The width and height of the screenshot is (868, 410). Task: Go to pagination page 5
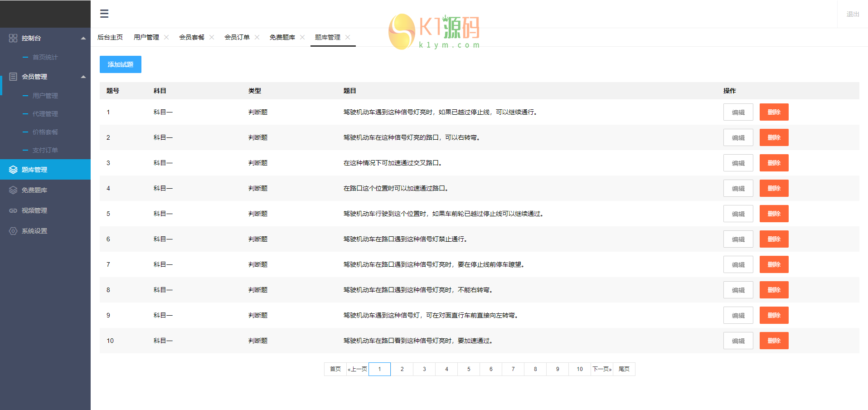(469, 369)
